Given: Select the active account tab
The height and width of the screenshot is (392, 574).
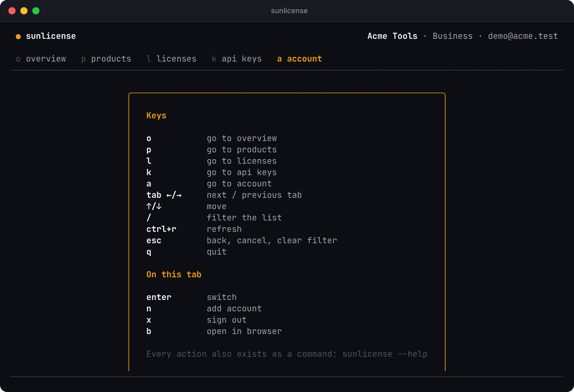Looking at the screenshot, I should pos(300,59).
